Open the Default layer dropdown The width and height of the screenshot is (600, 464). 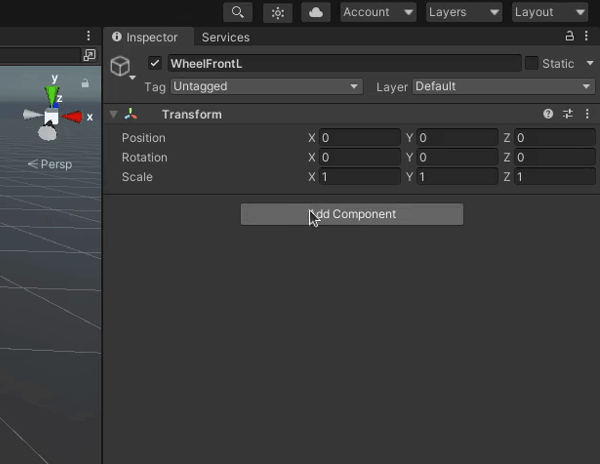point(503,87)
